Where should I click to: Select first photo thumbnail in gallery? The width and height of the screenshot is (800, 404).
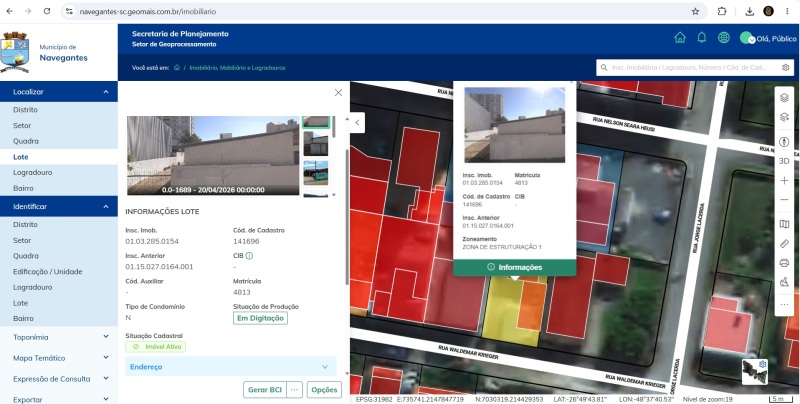(x=316, y=122)
